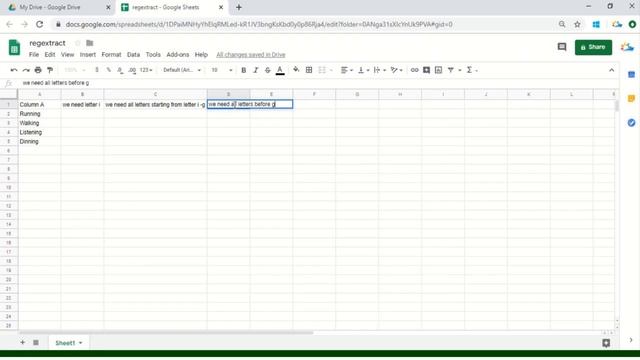Format as currency with dollar icon
This screenshot has height=360, width=640.
97,70
